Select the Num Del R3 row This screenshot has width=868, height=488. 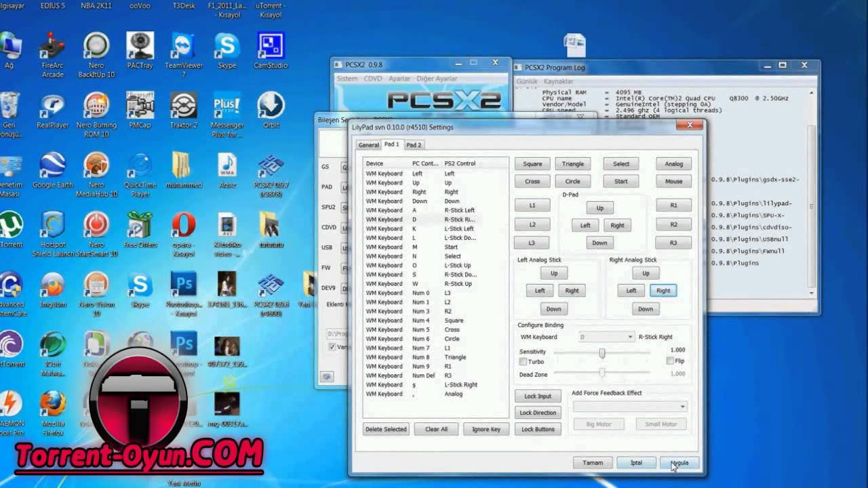coord(435,375)
